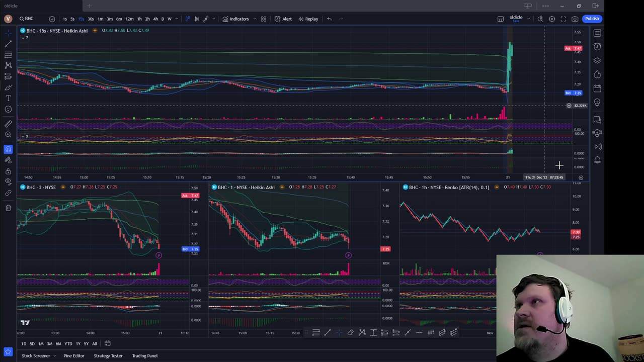Open time zone settings at chart corner
This screenshot has height=362, width=644.
pos(581,177)
